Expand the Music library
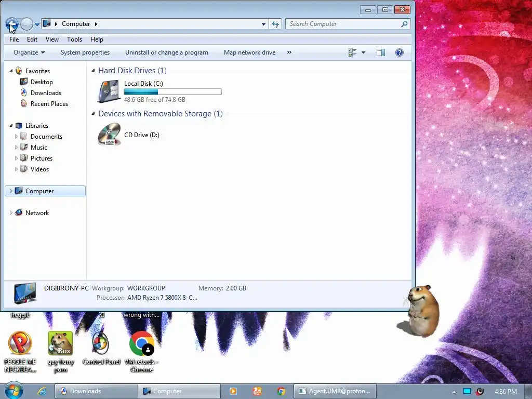The width and height of the screenshot is (532, 399). point(16,147)
